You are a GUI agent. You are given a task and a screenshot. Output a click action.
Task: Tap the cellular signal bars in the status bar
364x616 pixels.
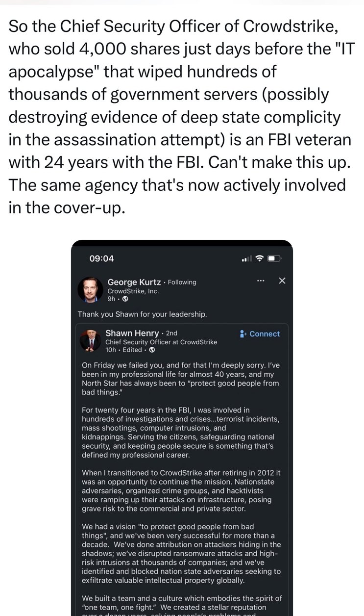(x=247, y=258)
